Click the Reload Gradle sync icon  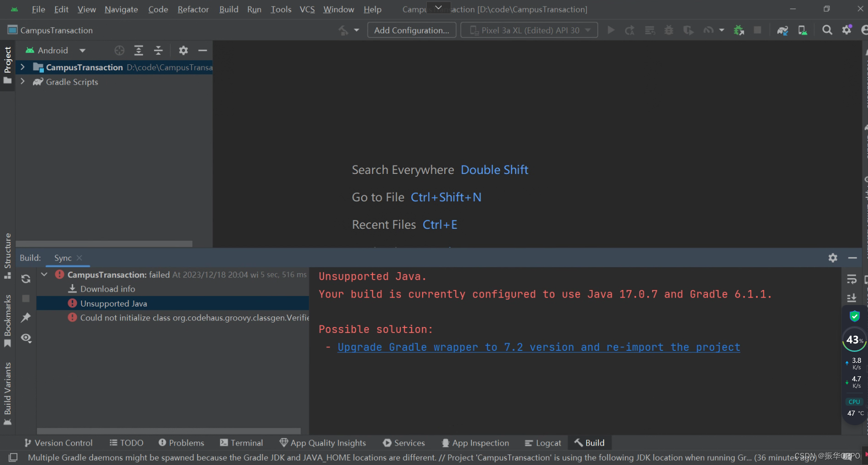(26, 279)
